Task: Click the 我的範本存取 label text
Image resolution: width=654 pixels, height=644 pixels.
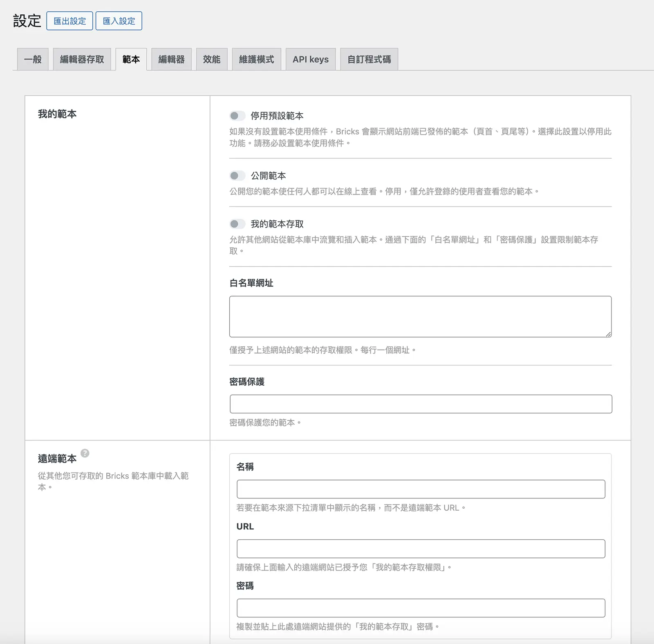Action: tap(277, 224)
